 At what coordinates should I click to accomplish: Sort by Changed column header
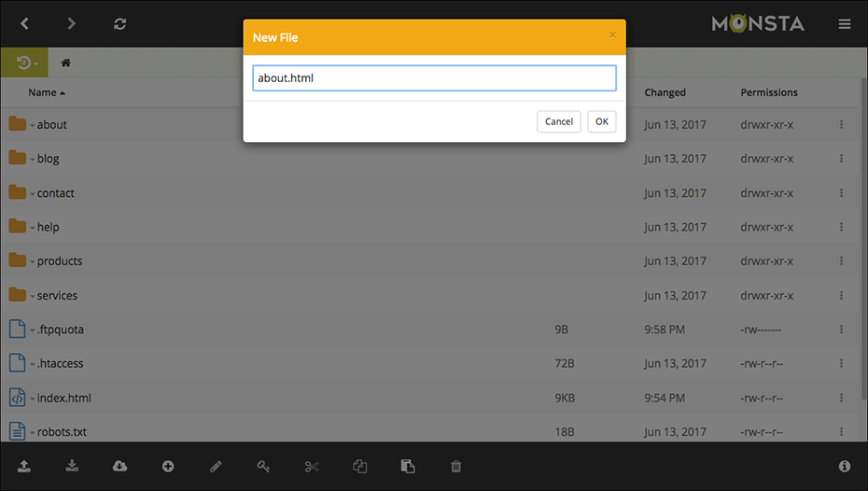pos(665,92)
